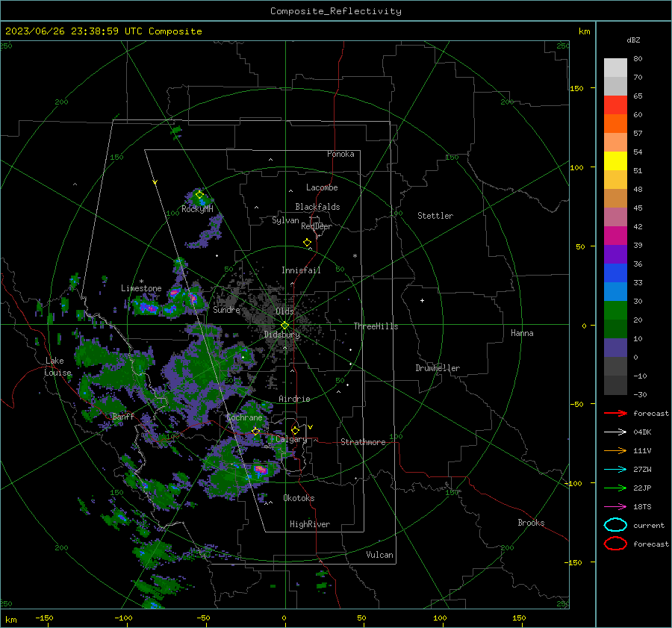Click the ThreeHills city label
Image resolution: width=672 pixels, height=628 pixels.
click(x=376, y=326)
